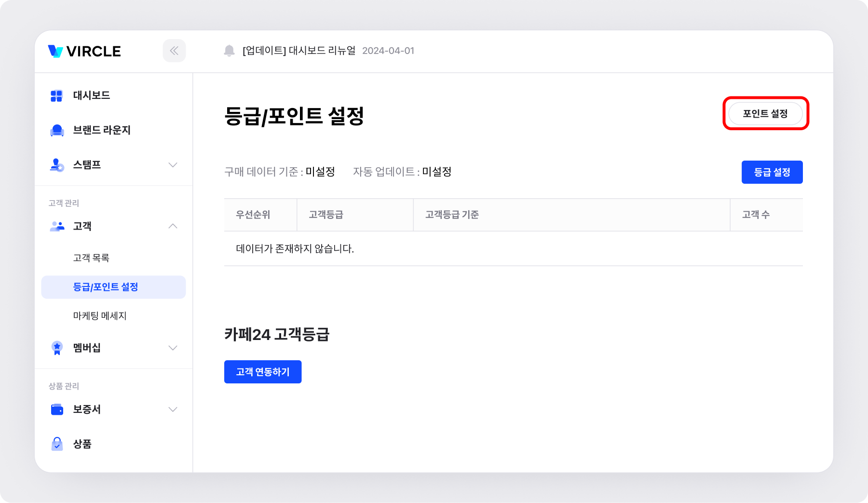
Task: Expand the 멤버십 menu chevron
Action: point(173,348)
